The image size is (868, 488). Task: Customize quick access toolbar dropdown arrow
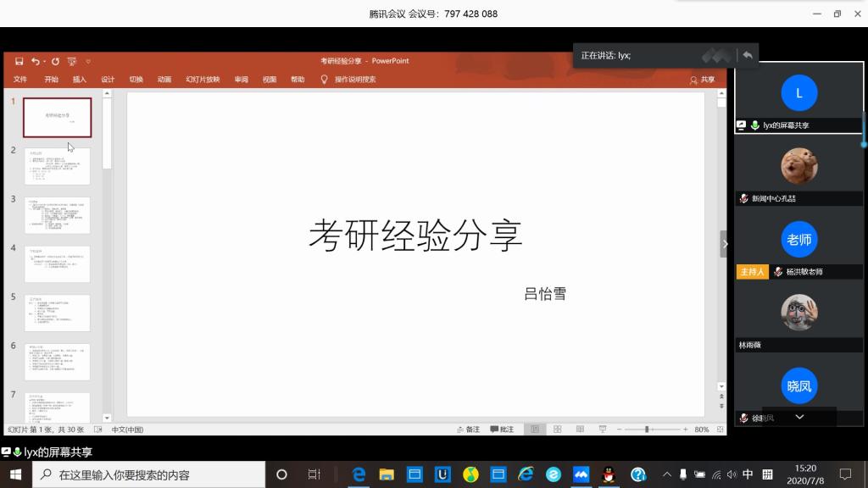pyautogui.click(x=88, y=61)
